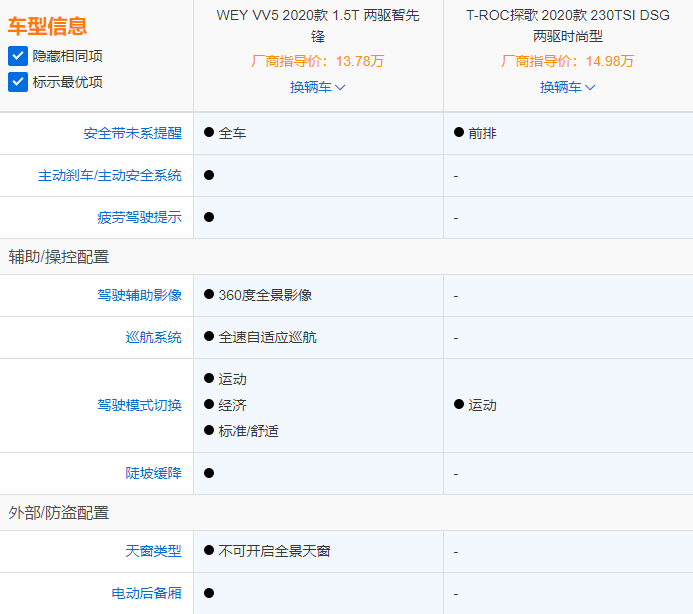The image size is (693, 614).
Task: Click the WEY VV5 dot for 疲劳驾驶提示
Action: 209,217
